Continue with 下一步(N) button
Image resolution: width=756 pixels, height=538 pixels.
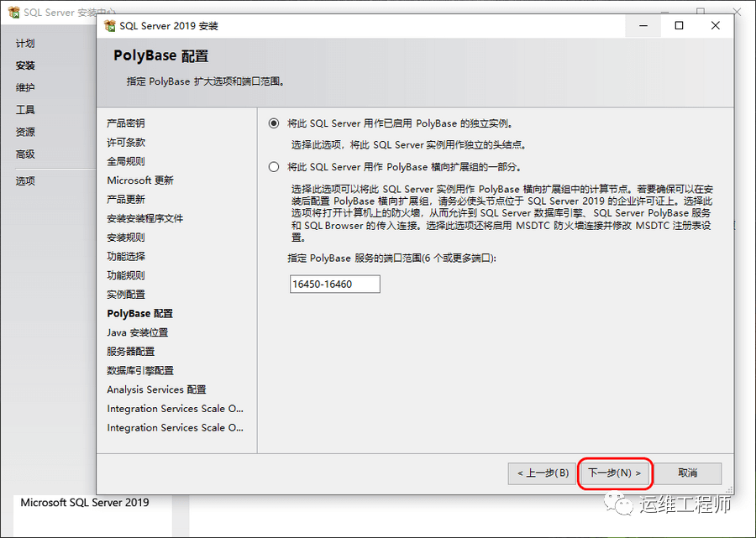click(615, 473)
